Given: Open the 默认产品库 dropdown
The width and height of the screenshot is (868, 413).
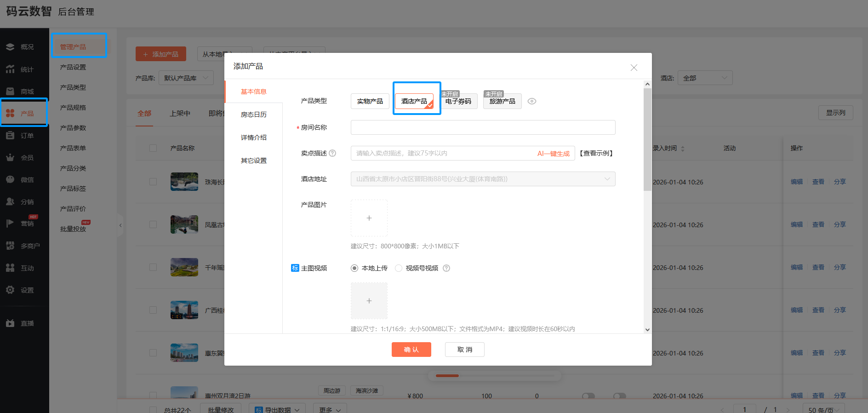Looking at the screenshot, I should point(186,78).
